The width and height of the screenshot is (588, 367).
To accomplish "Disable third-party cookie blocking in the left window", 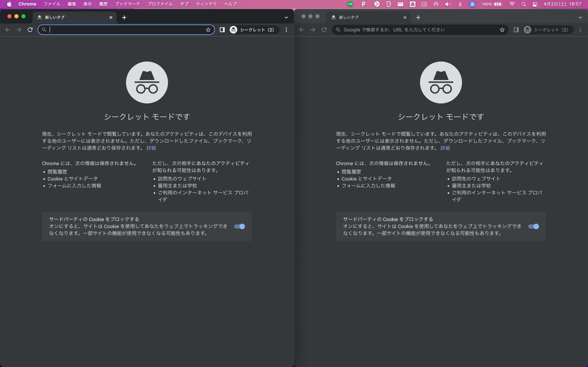I will click(x=239, y=226).
